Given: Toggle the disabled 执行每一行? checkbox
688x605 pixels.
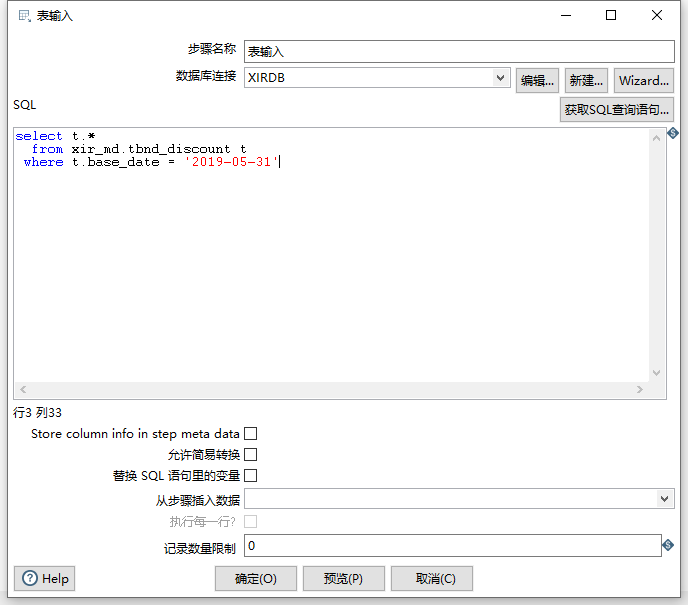Looking at the screenshot, I should point(251,522).
